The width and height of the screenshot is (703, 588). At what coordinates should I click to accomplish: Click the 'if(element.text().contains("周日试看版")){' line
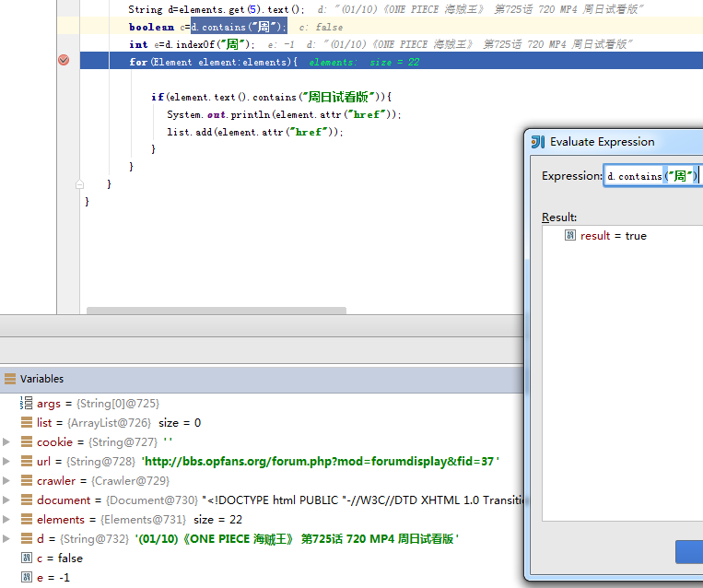coord(272,97)
